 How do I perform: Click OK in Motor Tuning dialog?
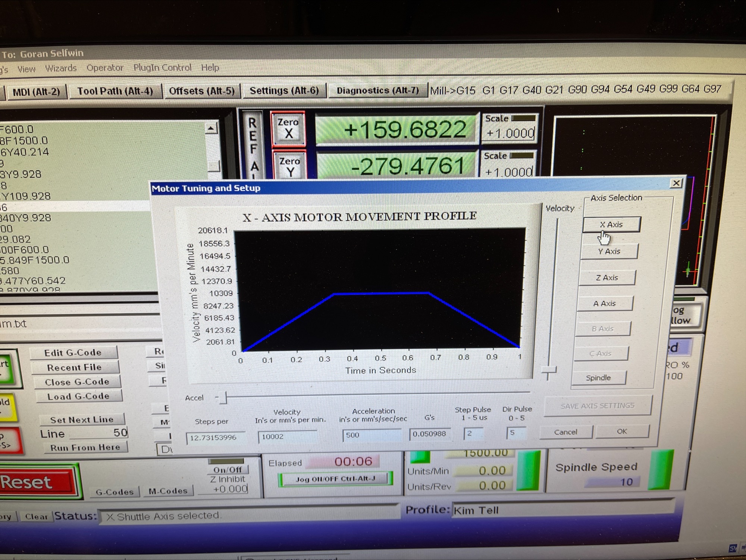pos(621,431)
